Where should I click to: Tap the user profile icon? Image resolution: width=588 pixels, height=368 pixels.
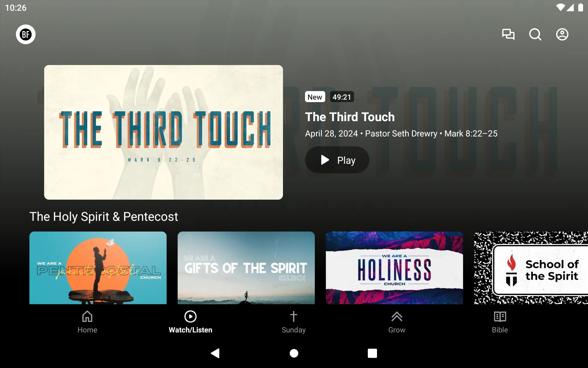(x=562, y=34)
